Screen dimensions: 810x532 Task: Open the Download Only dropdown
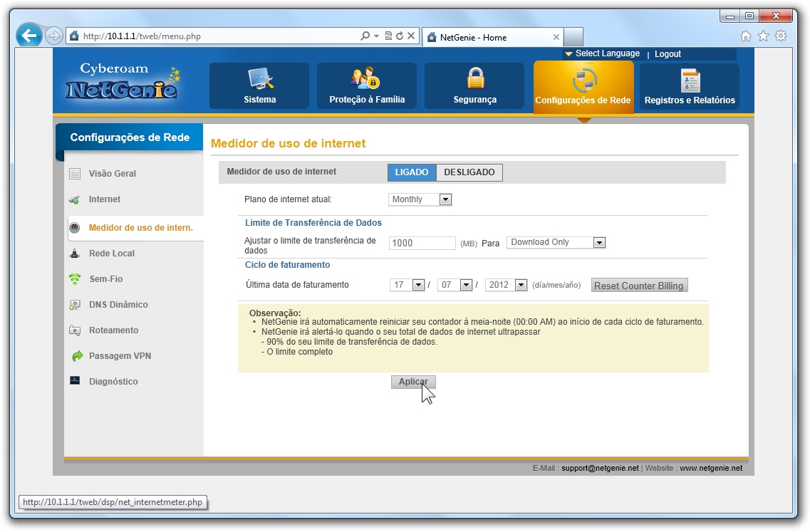(x=599, y=243)
